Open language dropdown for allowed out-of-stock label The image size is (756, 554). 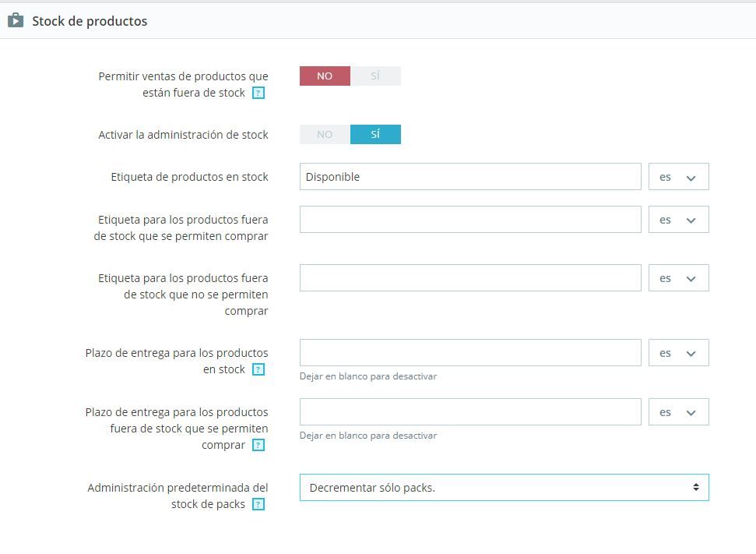tap(678, 220)
